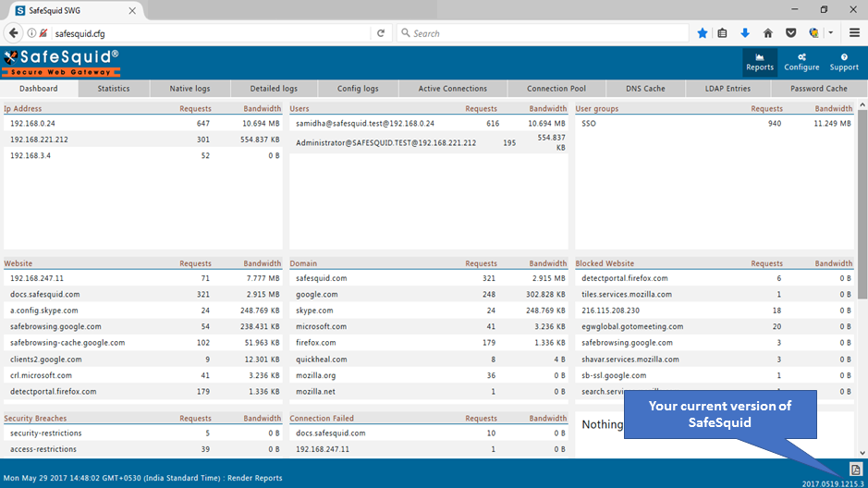The image size is (868, 488).
Task: Open the Support section
Action: click(844, 62)
